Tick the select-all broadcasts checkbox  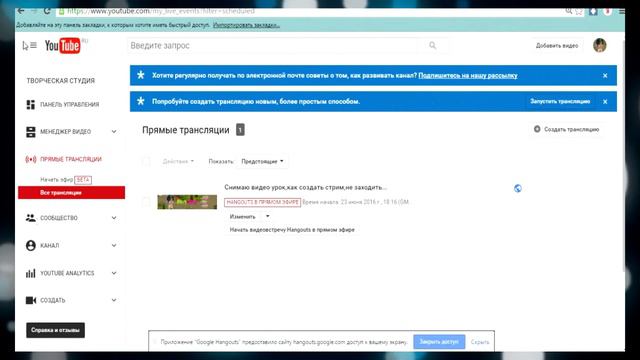pyautogui.click(x=146, y=161)
